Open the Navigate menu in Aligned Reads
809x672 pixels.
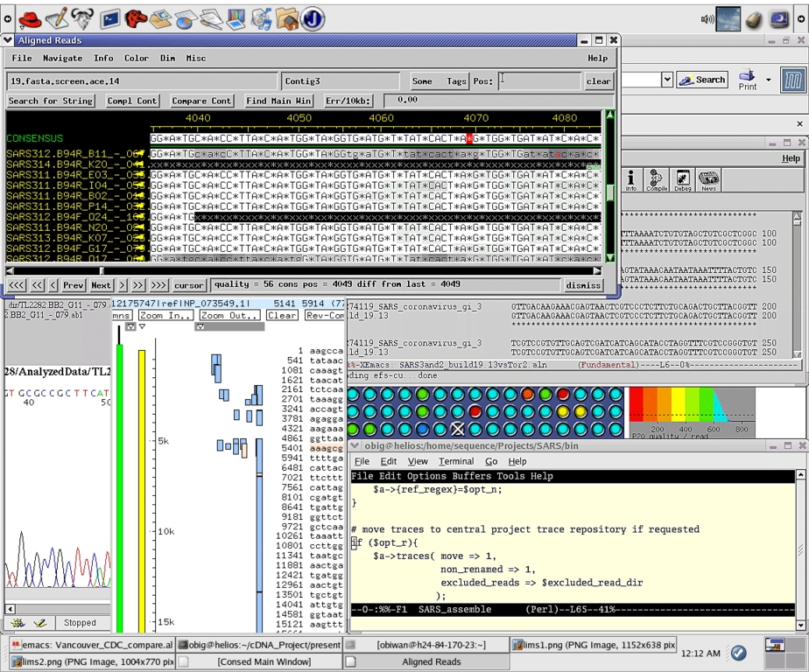coord(62,59)
